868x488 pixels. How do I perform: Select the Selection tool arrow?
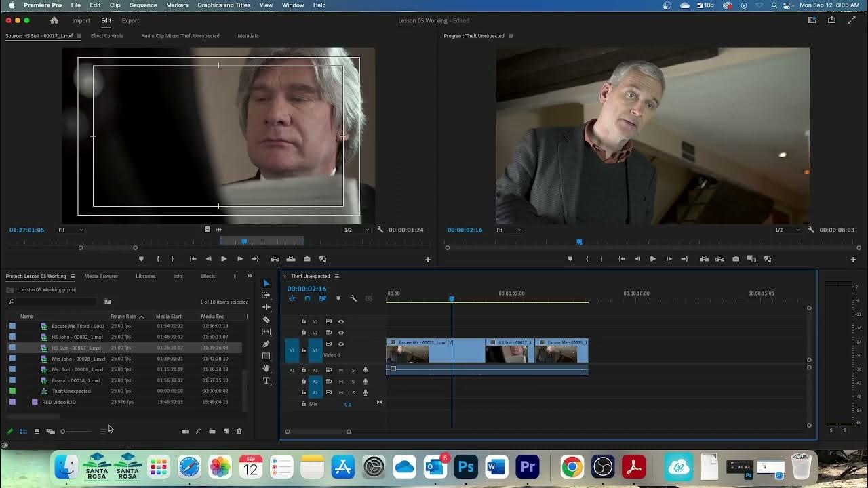(x=266, y=283)
